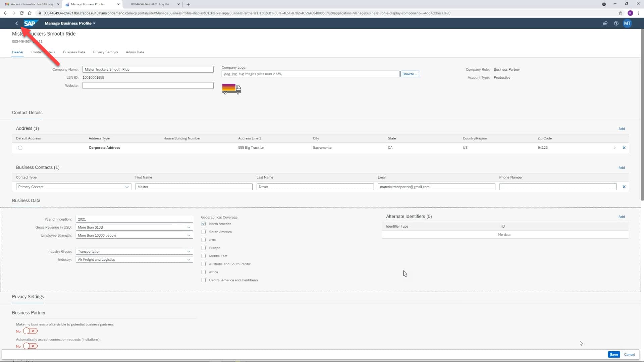Switch to Access information Gmail browser tab
The image size is (644, 362).
(x=32, y=4)
